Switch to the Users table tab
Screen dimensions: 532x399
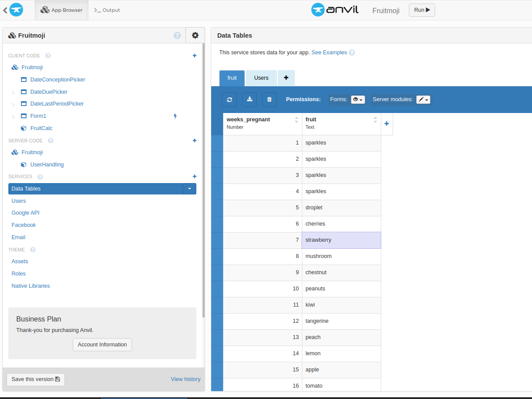(261, 78)
